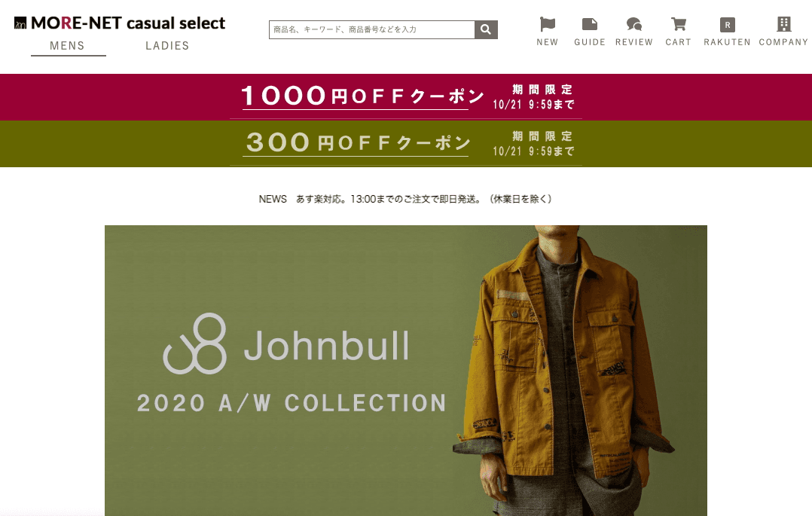The image size is (812, 516).
Task: Click into the product search field
Action: pyautogui.click(x=372, y=29)
